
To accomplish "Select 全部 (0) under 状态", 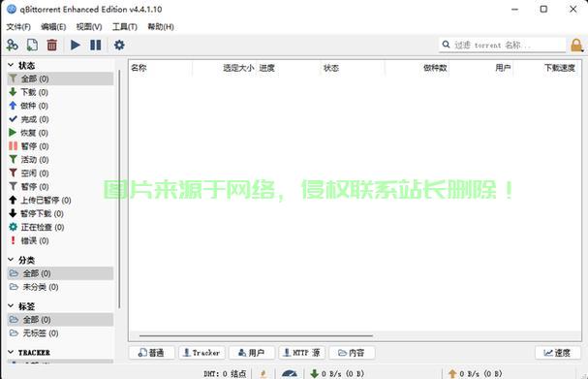I will tap(60, 79).
